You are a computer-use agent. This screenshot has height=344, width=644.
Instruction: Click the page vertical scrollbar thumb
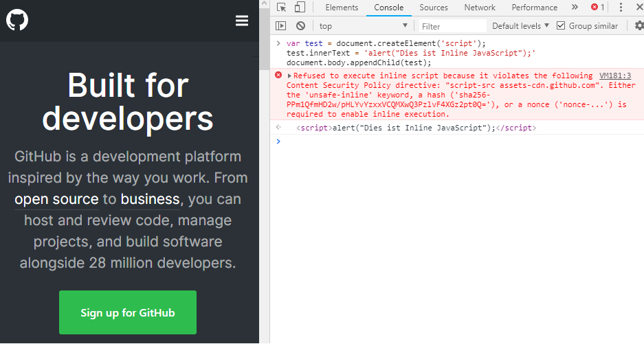tap(265, 39)
